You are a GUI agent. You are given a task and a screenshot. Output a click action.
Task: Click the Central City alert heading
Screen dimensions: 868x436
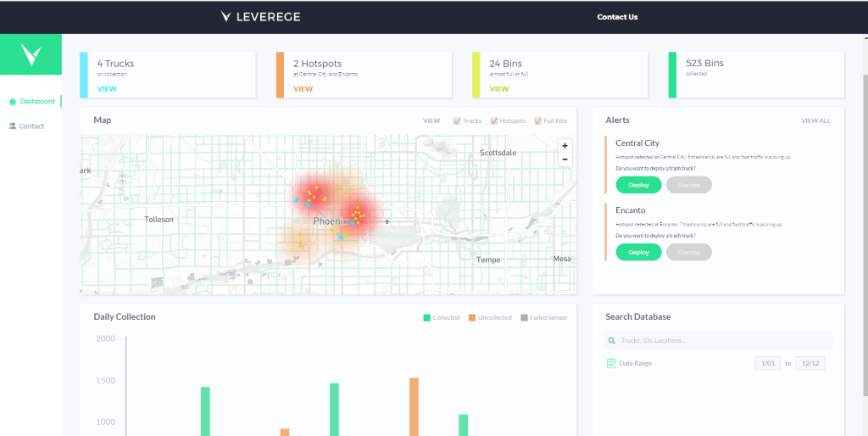click(637, 143)
